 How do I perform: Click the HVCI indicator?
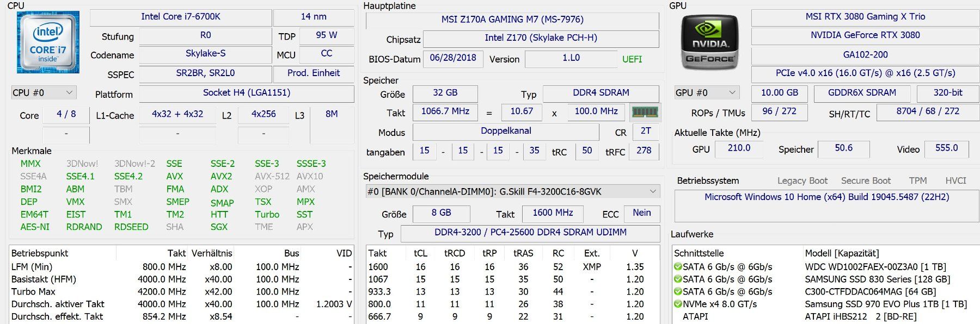click(955, 181)
